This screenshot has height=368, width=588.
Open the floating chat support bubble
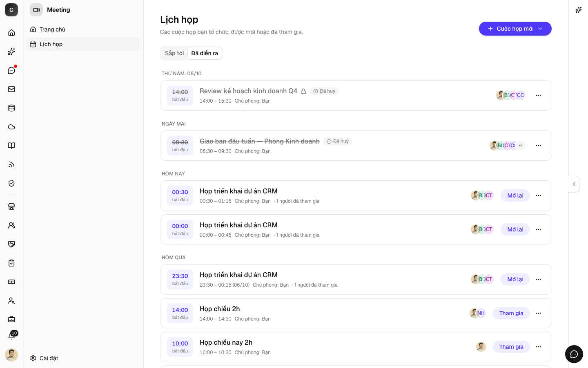click(574, 354)
